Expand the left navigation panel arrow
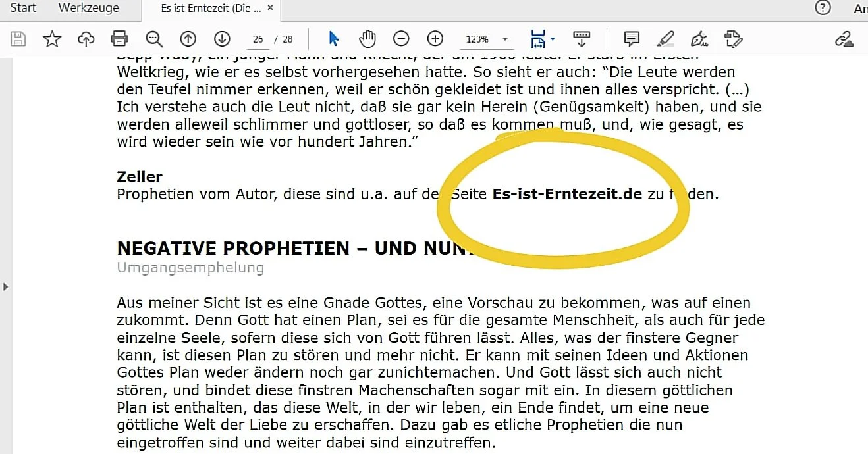 click(x=5, y=286)
